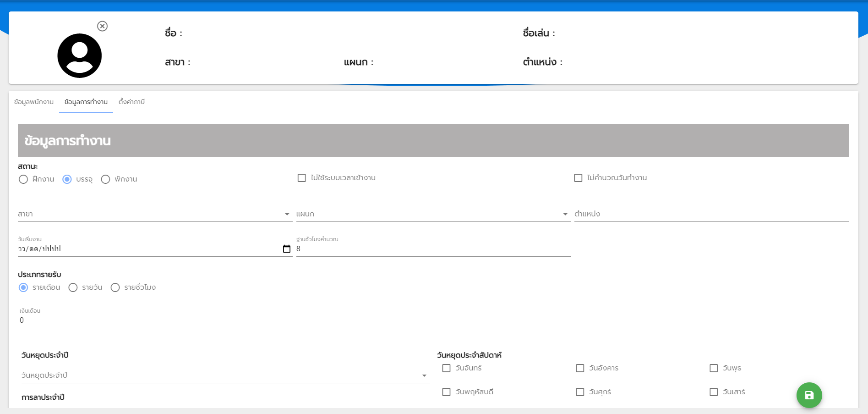The image size is (868, 414).
Task: Switch to ข้อมูลพนักงาน tab
Action: coord(34,102)
